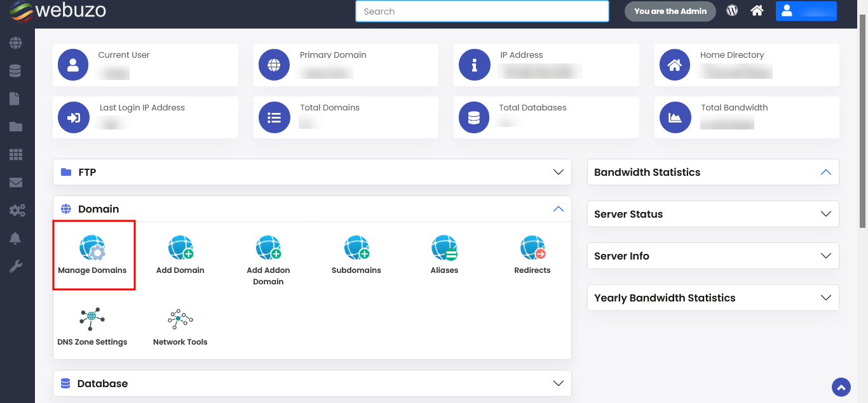Go to home via house icon

[757, 11]
